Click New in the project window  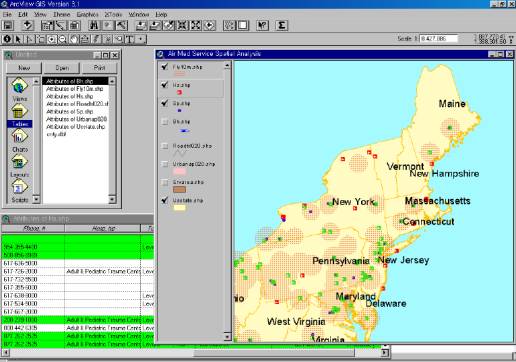(x=24, y=68)
